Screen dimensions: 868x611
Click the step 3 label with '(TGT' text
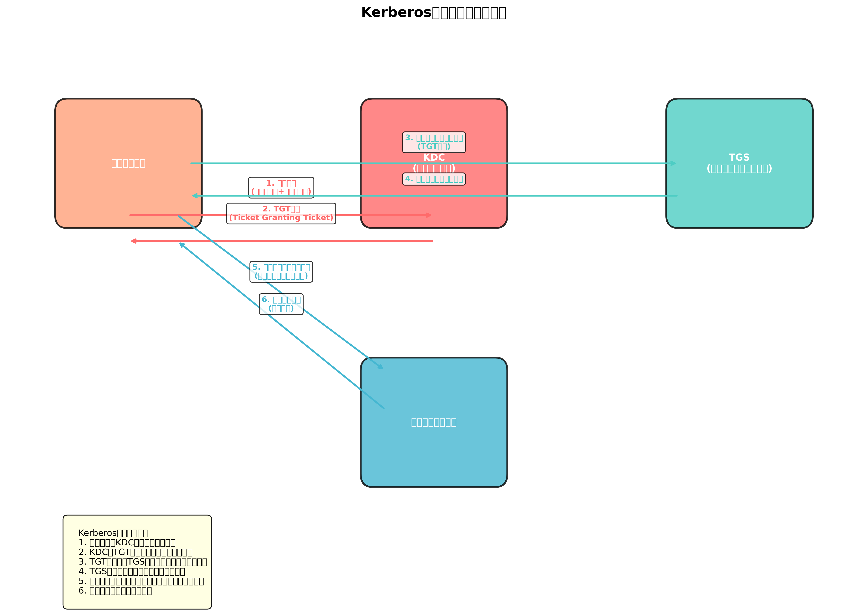(x=434, y=142)
